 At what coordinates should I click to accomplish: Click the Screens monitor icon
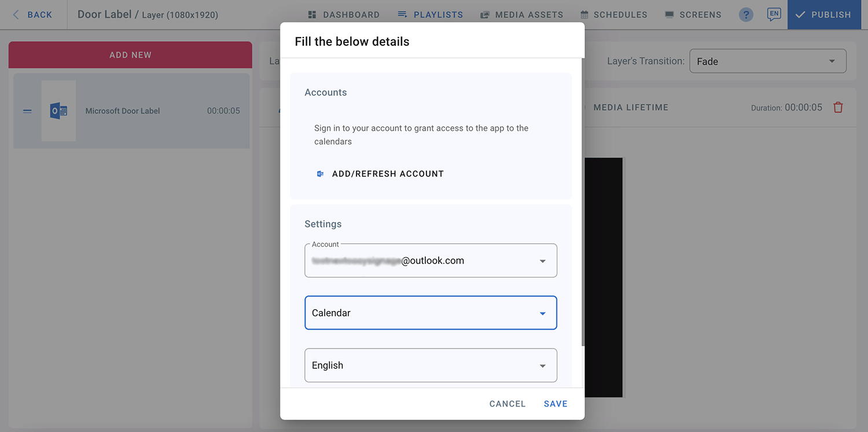(669, 14)
